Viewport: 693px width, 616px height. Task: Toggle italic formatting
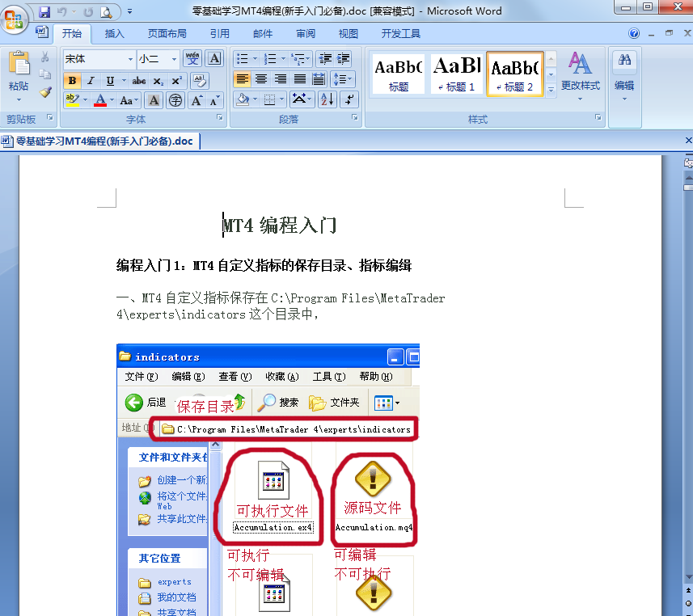(x=91, y=80)
